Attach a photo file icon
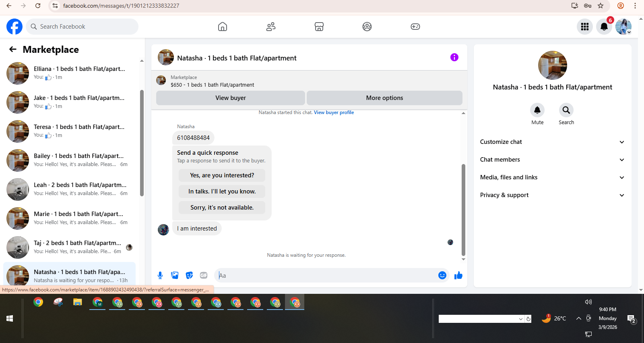 click(175, 275)
